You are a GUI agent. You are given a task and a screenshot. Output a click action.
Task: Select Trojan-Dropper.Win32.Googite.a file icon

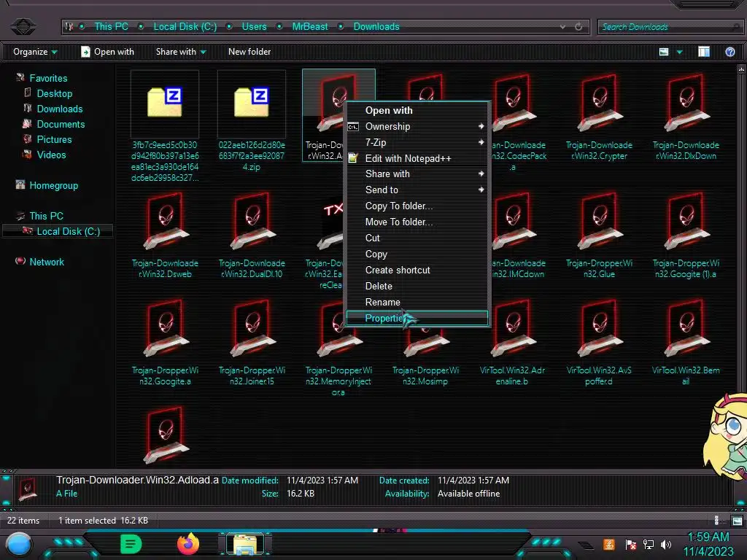coord(165,328)
